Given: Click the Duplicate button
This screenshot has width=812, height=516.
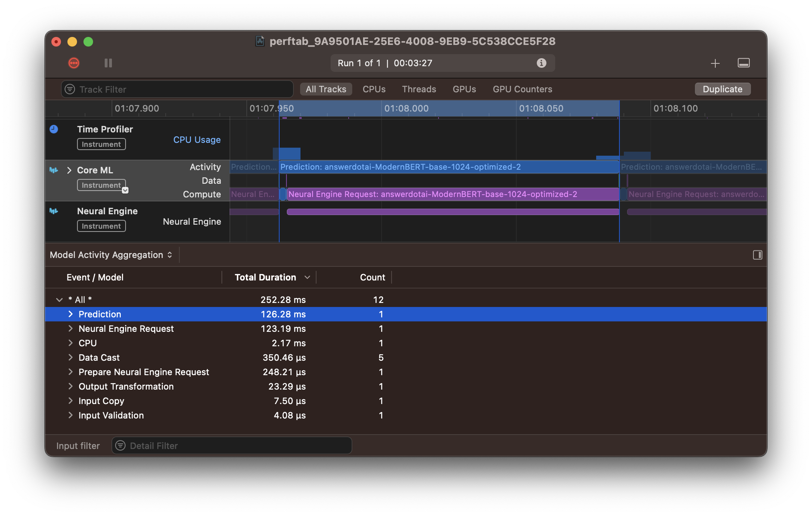Looking at the screenshot, I should 722,89.
